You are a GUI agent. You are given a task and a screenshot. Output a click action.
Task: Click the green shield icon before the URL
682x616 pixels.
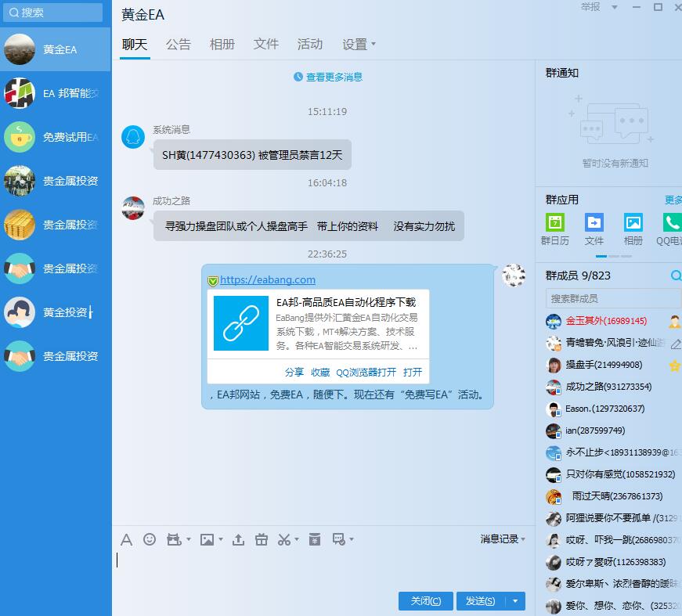point(213,281)
